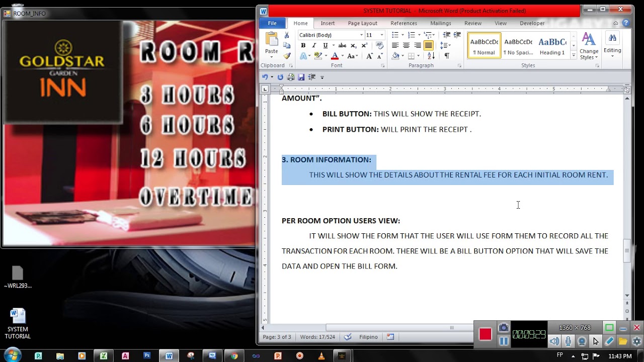
Task: Open the recorder output folder icon
Action: (x=623, y=341)
